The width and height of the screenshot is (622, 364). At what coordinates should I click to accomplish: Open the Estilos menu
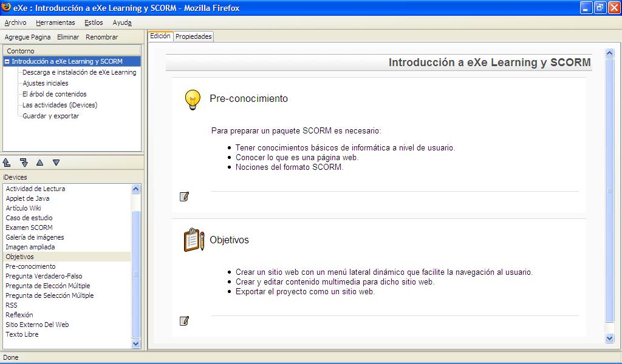94,22
